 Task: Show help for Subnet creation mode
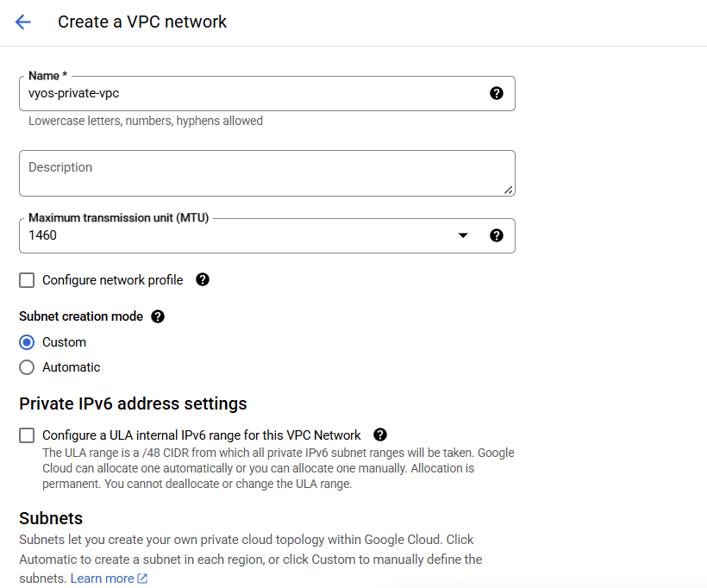158,316
